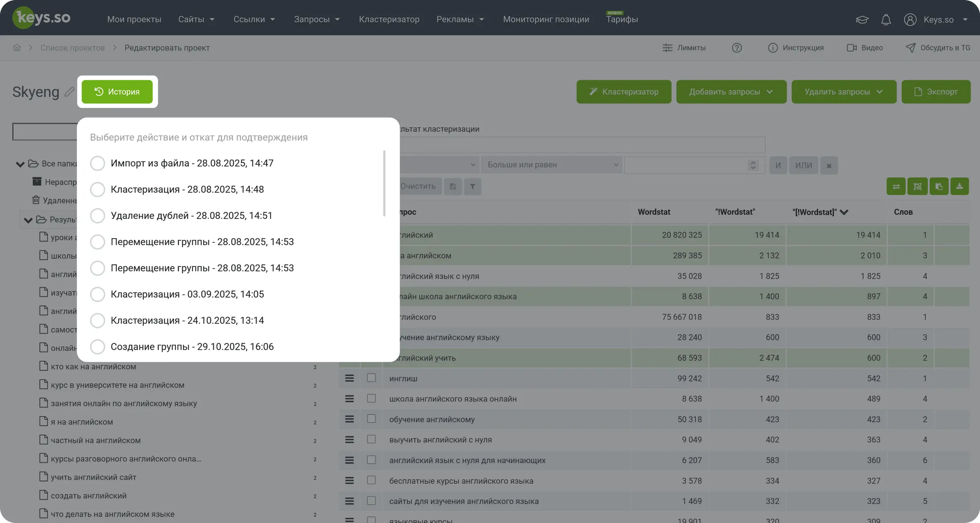Edit project name with pencil icon
Screen dimensions: 980x523
coord(69,92)
